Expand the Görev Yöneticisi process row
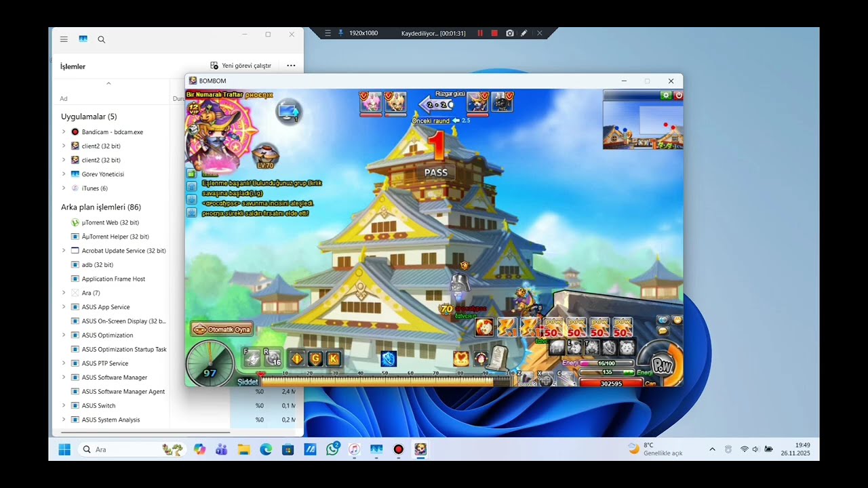 coord(64,174)
